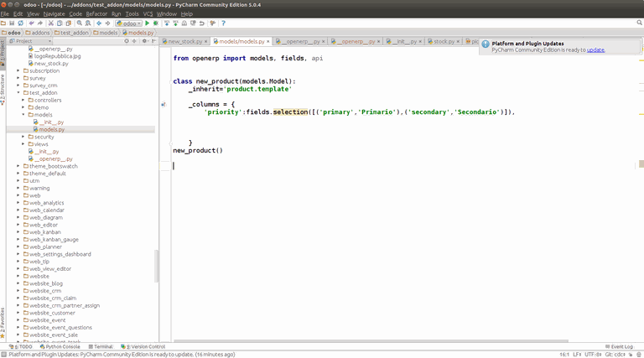Click the VCS Commit Changes icon
This screenshot has width=644, height=358.
(176, 23)
